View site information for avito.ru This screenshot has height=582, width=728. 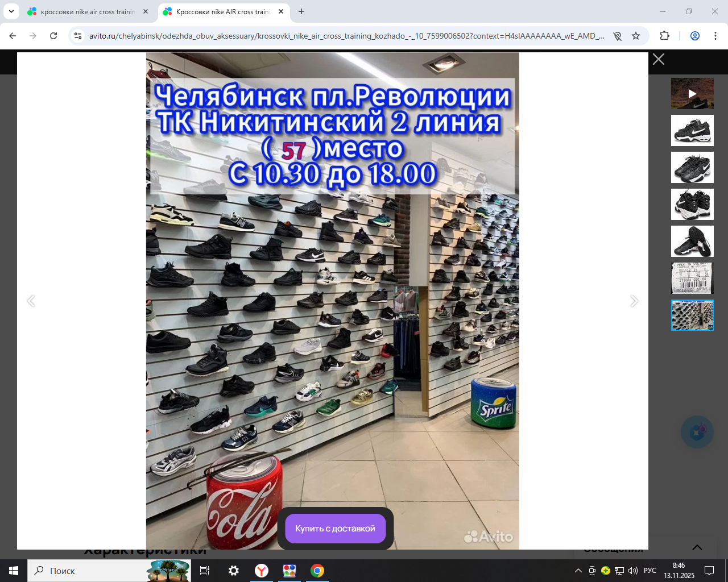78,36
